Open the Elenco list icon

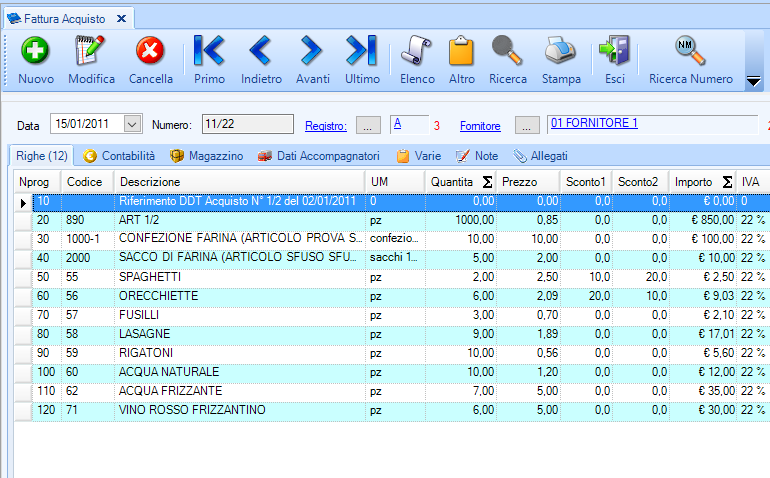click(x=417, y=51)
